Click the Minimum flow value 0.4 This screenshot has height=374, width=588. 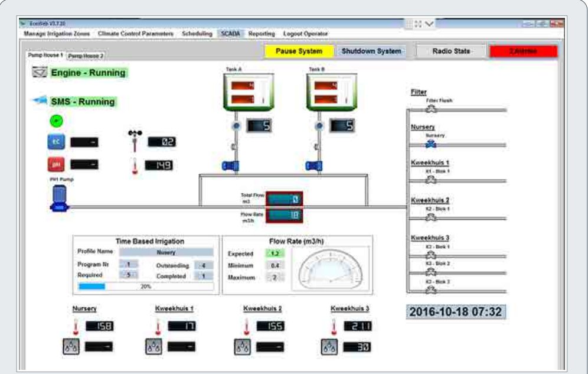click(275, 266)
